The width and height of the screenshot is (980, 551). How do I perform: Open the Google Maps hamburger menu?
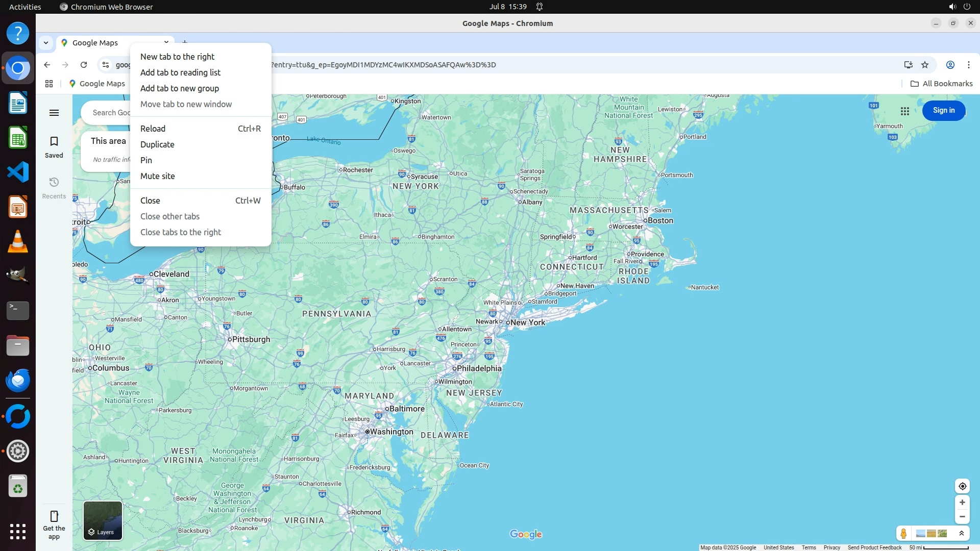coord(54,113)
